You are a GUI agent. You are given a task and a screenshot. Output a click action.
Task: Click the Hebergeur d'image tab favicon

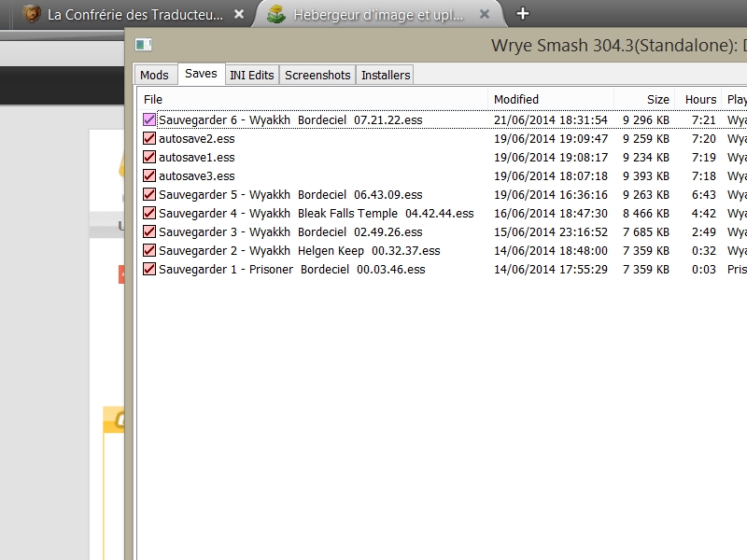pos(275,14)
